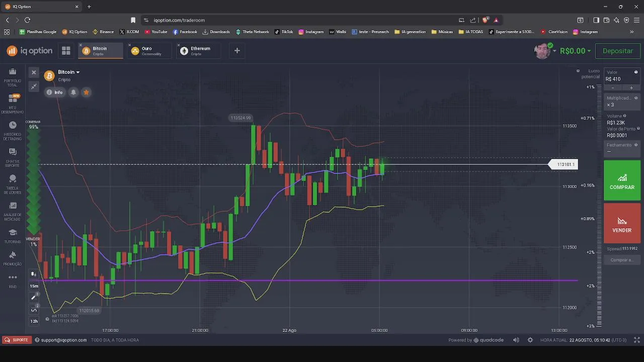Image resolution: width=644 pixels, height=362 pixels.
Task: Reload the page in the browser
Action: pos(27,20)
